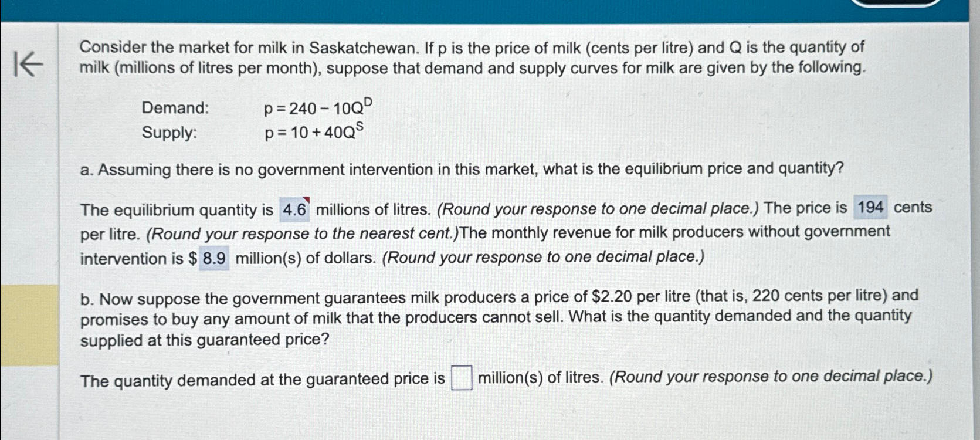Click the highlighted equilibrium quantity answer 4.6
Screen dimensions: 980x440
point(294,209)
